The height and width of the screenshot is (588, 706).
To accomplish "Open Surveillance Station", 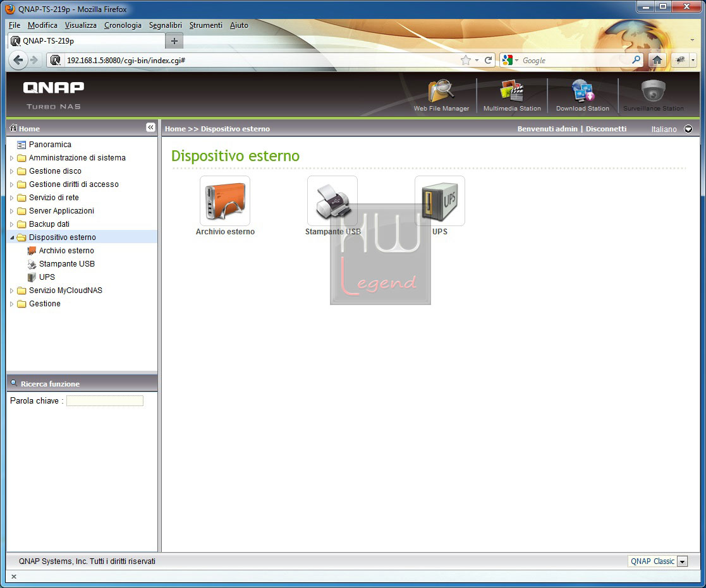I will point(654,96).
